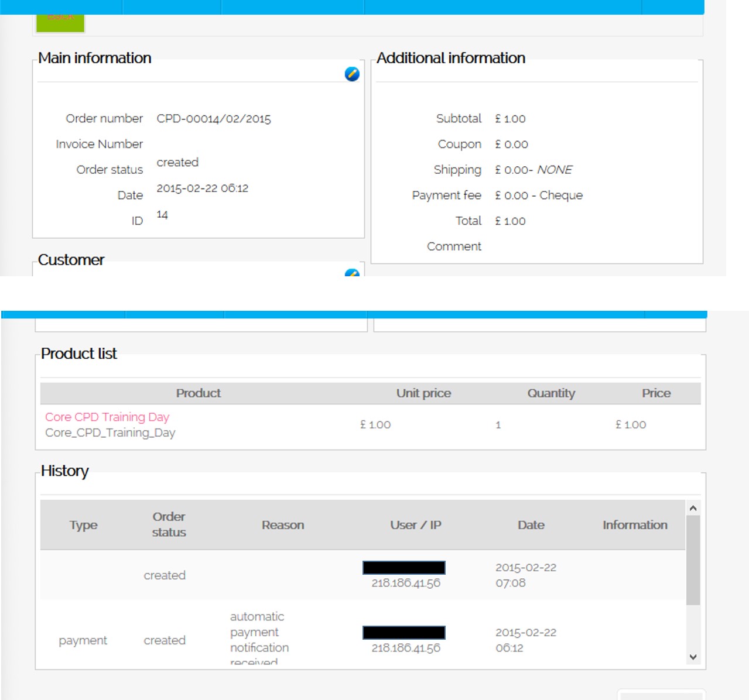The height and width of the screenshot is (700, 749).
Task: Click the History scrollbar up arrow
Action: 693,508
